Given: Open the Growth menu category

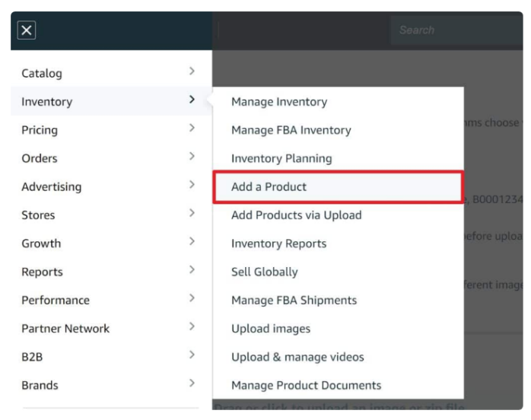Looking at the screenshot, I should pos(111,243).
